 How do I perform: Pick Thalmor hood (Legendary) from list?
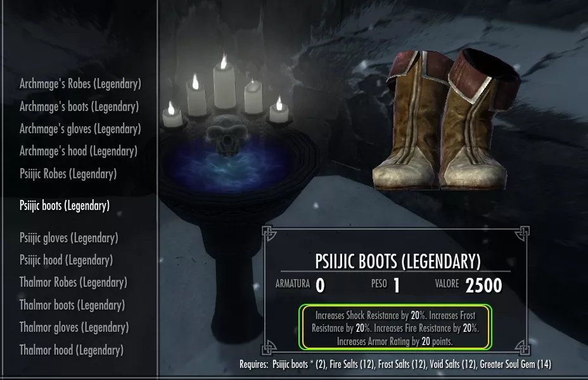[71, 350]
